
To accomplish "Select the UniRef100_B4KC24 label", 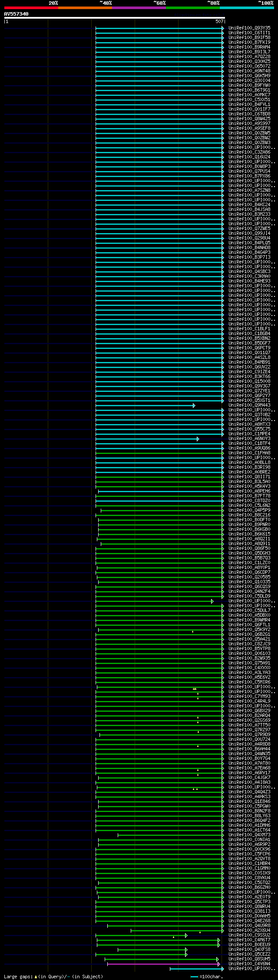I will tap(249, 205).
